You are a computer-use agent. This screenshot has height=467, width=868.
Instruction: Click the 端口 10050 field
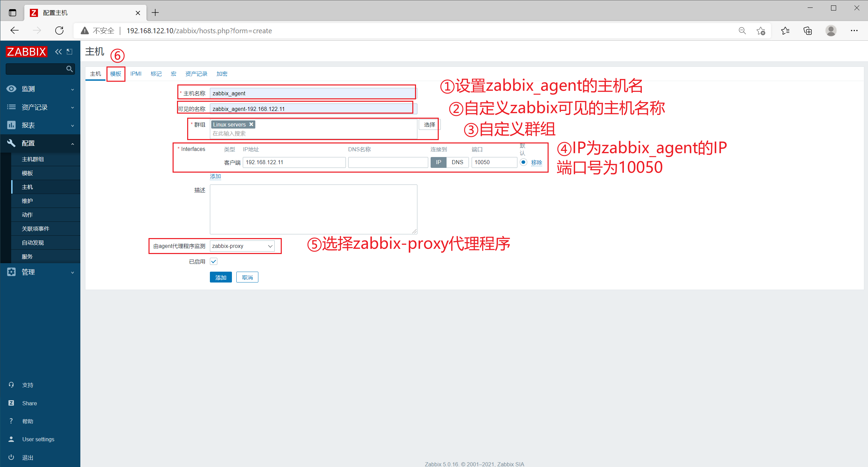(494, 162)
